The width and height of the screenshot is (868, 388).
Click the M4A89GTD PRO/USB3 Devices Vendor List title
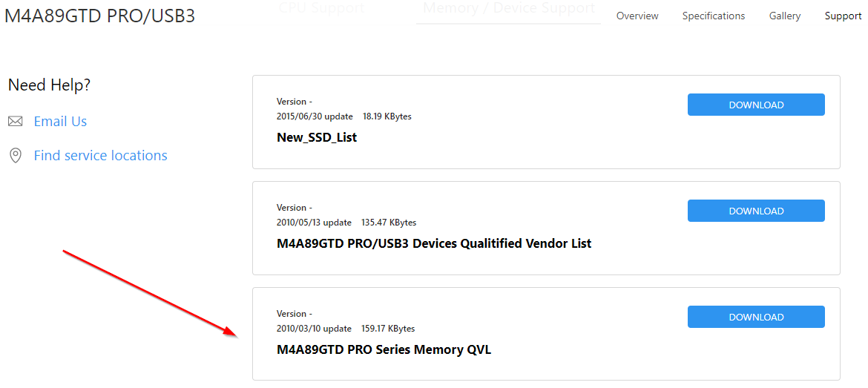click(x=433, y=243)
